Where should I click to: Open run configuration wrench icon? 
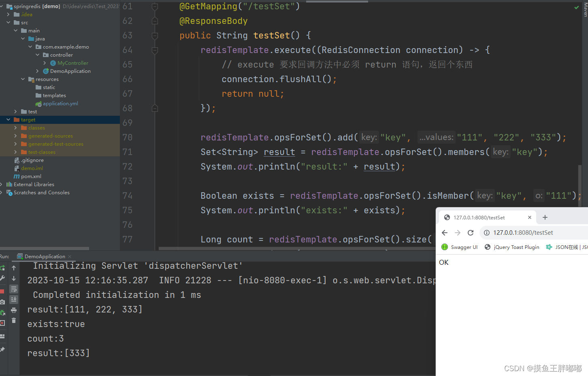2,278
